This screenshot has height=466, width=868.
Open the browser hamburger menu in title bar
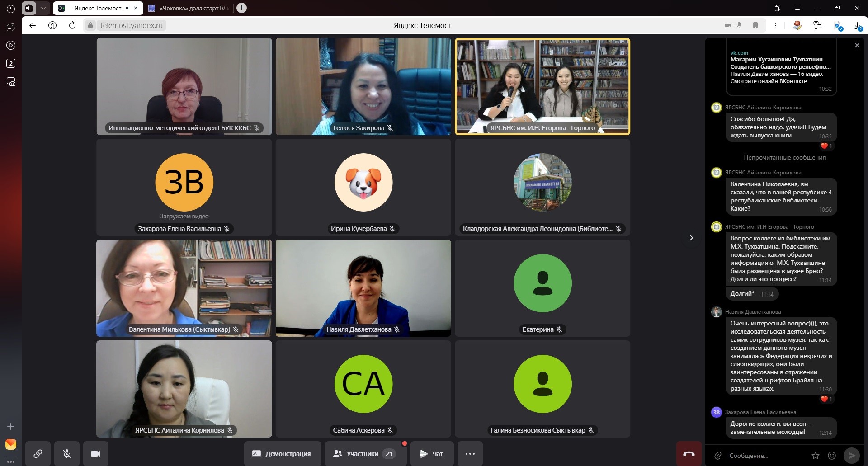[797, 8]
